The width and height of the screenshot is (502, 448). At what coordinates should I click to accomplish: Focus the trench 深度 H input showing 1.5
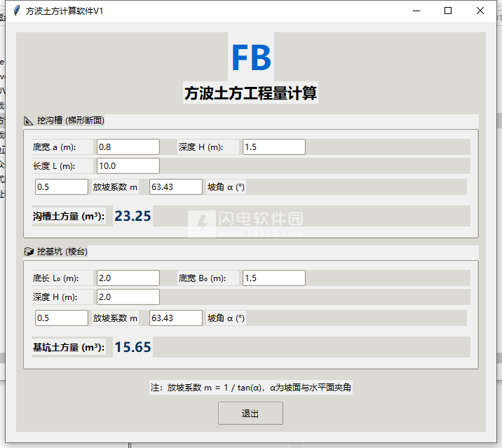point(273,147)
